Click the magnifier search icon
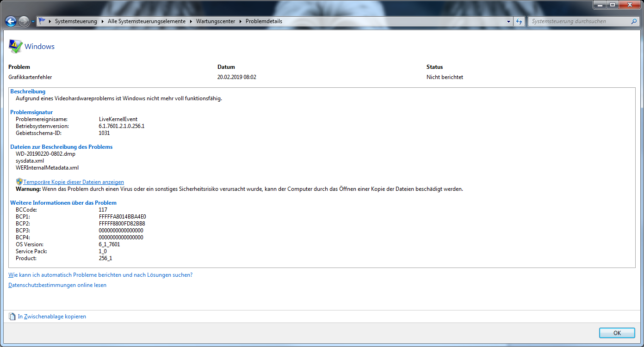Screen dimensions: 644x347 point(634,21)
